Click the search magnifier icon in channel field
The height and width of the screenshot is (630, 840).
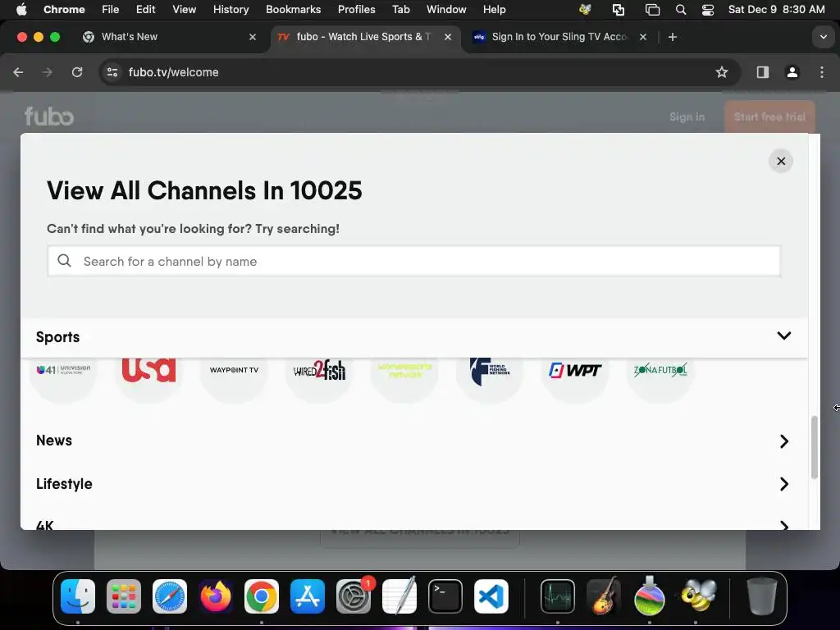click(x=64, y=261)
